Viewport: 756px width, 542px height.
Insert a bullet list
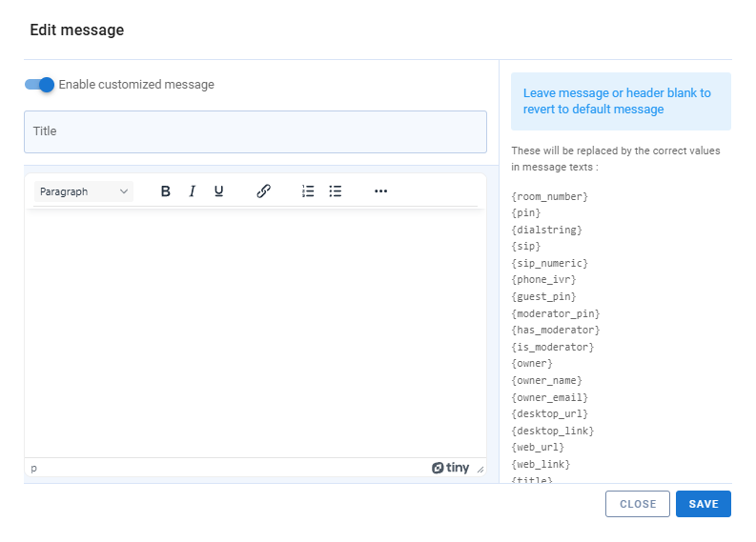[336, 191]
